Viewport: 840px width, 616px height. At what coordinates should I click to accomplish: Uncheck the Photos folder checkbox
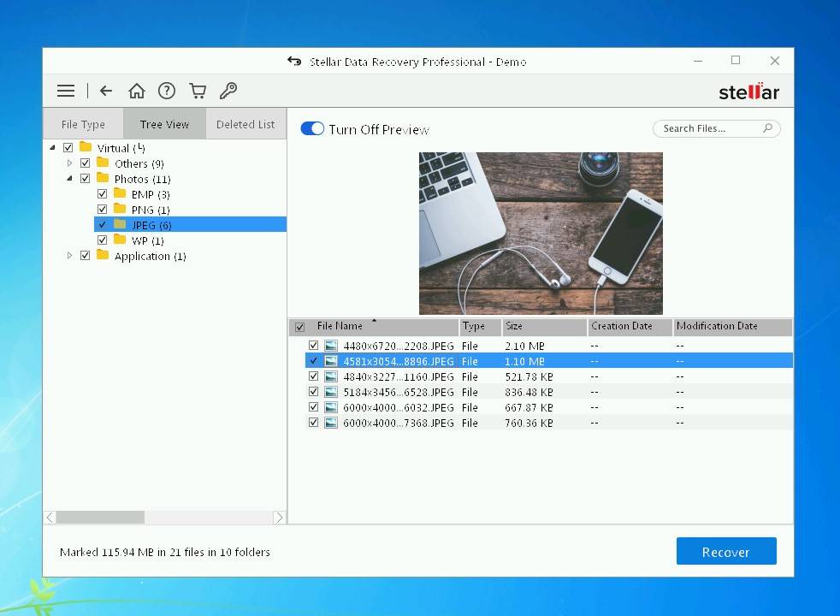[x=86, y=178]
